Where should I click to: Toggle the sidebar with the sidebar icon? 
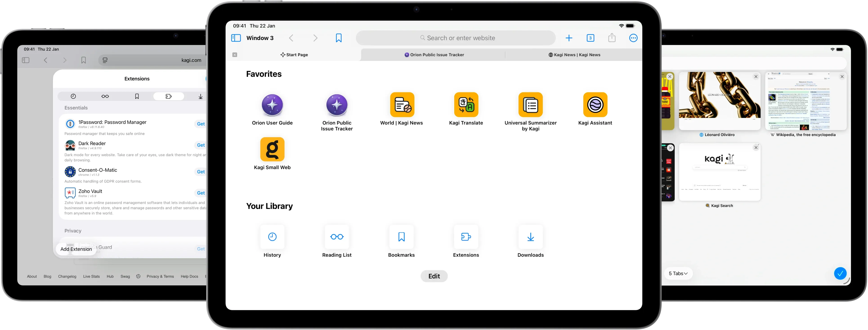click(x=236, y=38)
